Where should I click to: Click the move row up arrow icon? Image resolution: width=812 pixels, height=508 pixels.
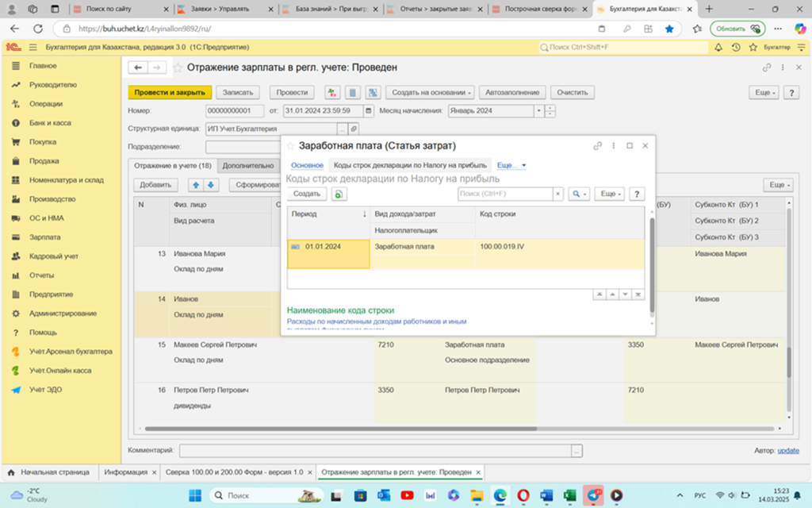pos(196,185)
